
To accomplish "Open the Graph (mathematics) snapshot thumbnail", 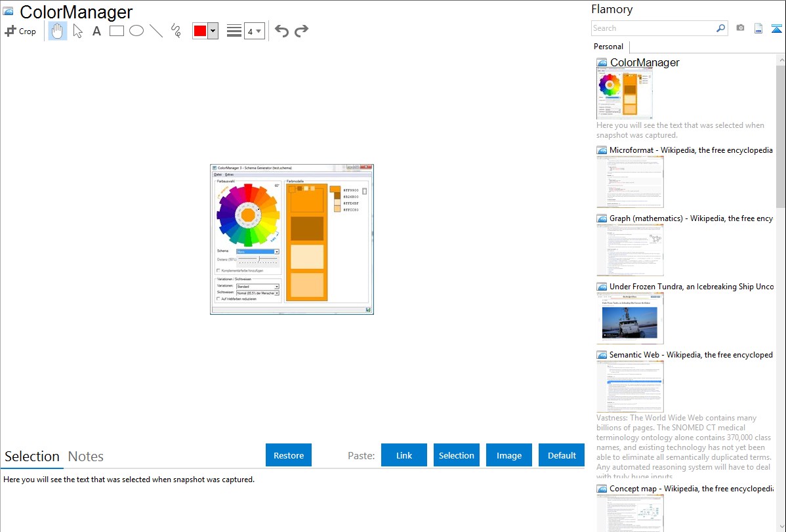I will pos(630,250).
